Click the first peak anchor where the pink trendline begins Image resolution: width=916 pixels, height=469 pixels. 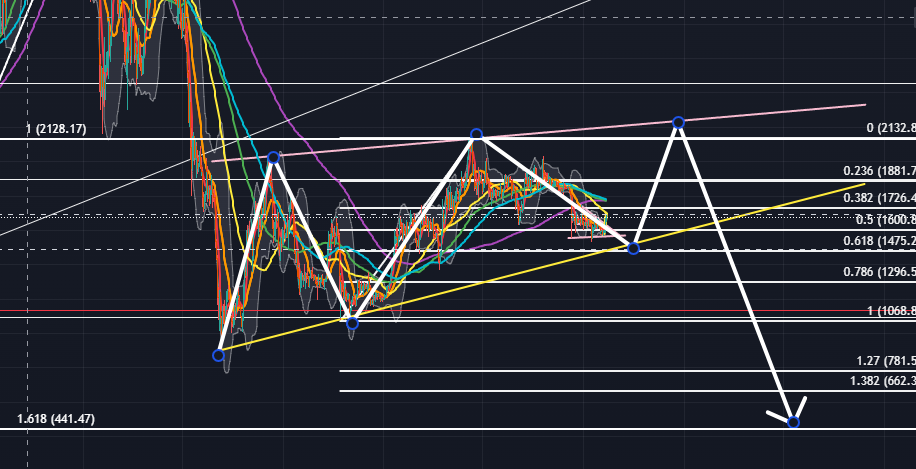tap(273, 157)
